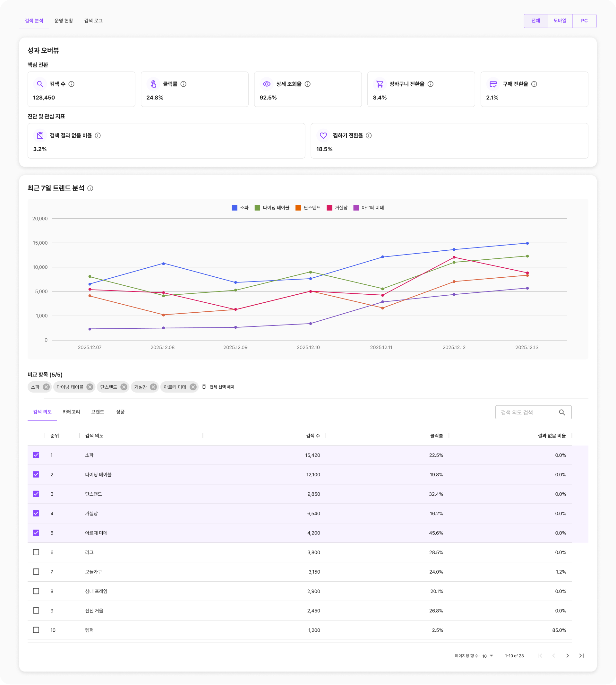Click the search magnifier icon in 검색 의도 field
Screen dimensions: 616x685
click(x=562, y=412)
